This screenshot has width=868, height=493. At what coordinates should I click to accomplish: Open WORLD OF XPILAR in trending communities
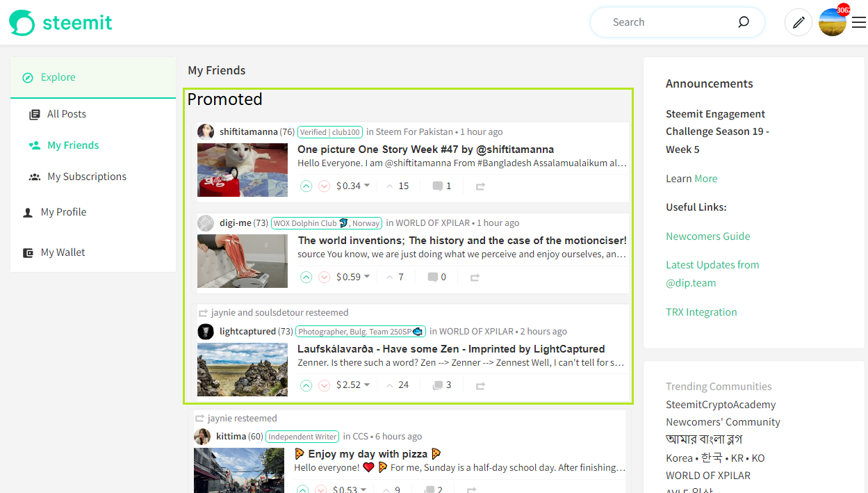click(708, 476)
